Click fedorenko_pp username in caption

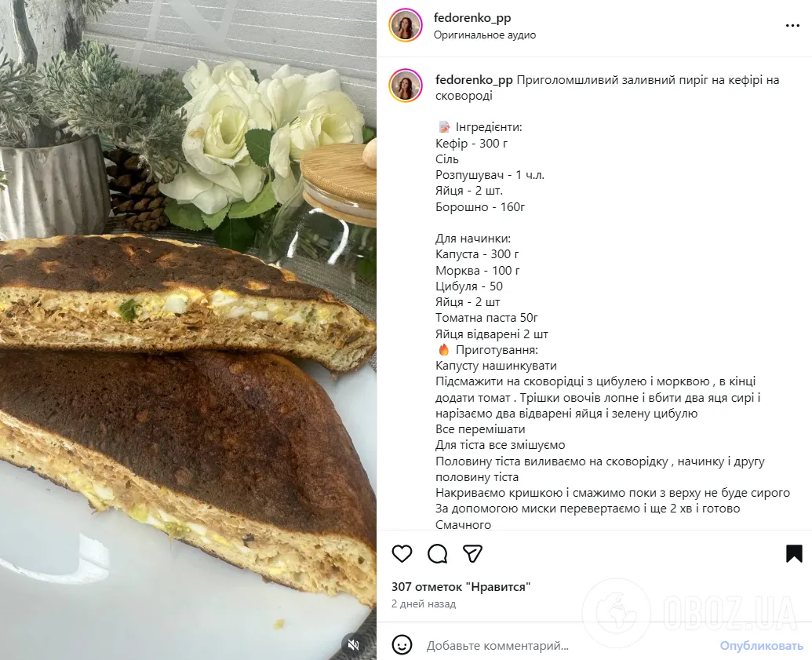[474, 80]
